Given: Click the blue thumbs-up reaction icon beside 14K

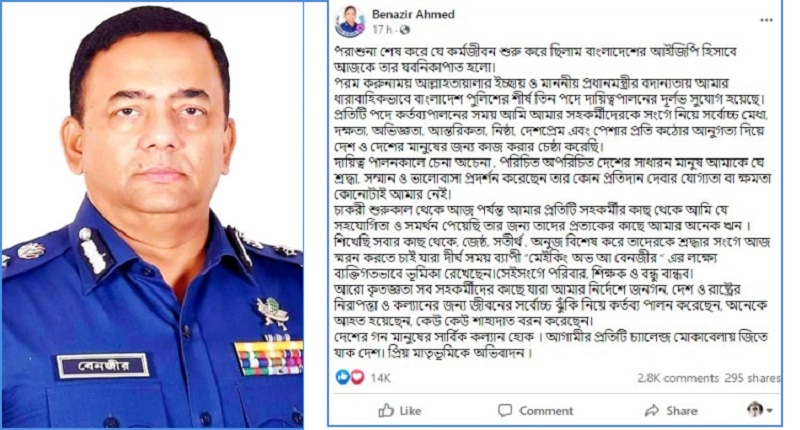Looking at the screenshot, I should (x=343, y=377).
